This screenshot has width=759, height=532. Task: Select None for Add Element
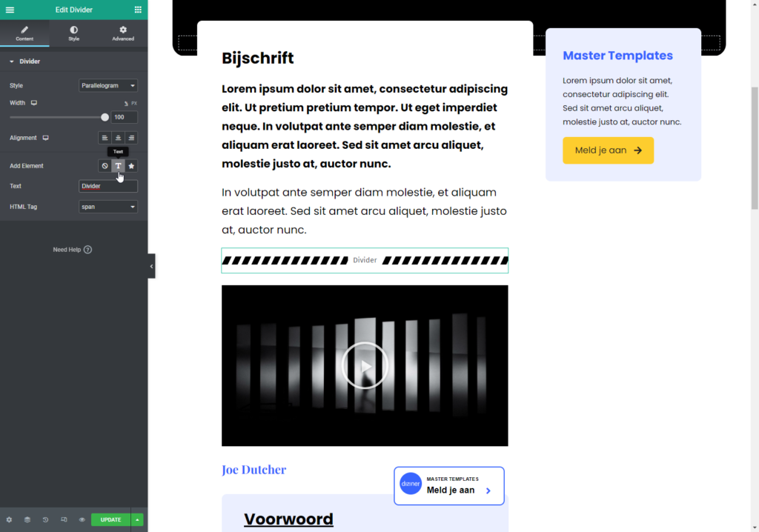105,166
